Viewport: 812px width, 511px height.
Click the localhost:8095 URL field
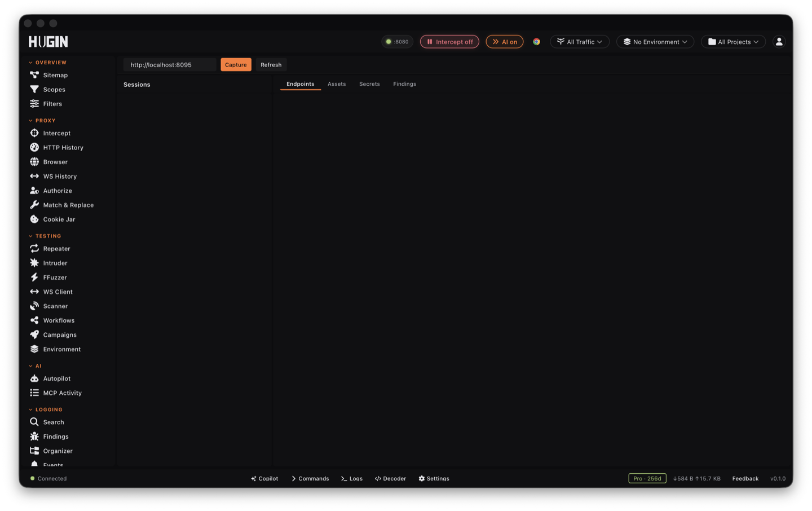(170, 65)
